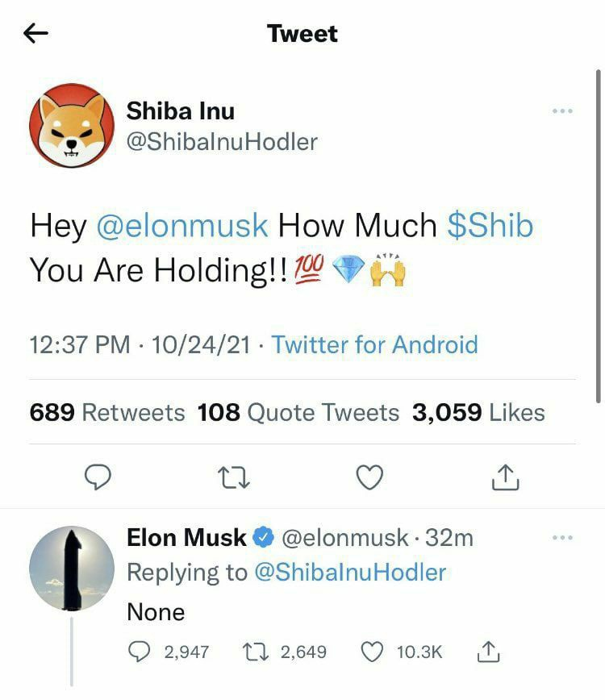
Task: Open the @elonmusk mention in tweet text
Action: 181,226
